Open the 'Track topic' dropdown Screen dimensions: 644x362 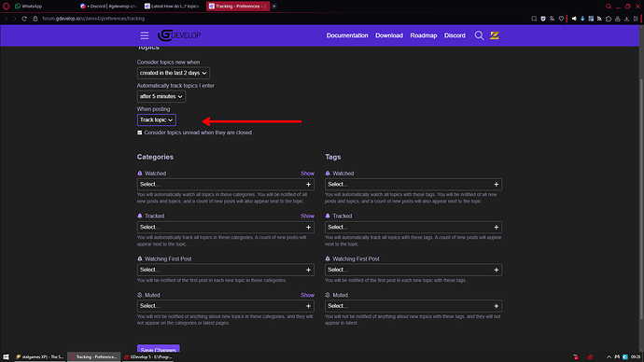tap(157, 119)
